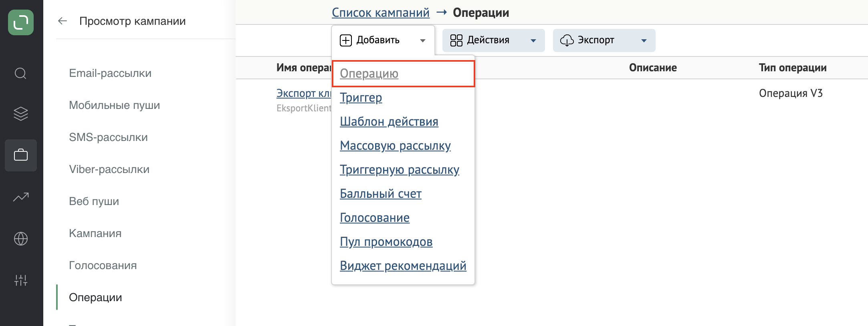The image size is (868, 326).
Task: Open the trending chart analytics icon
Action: click(x=21, y=197)
